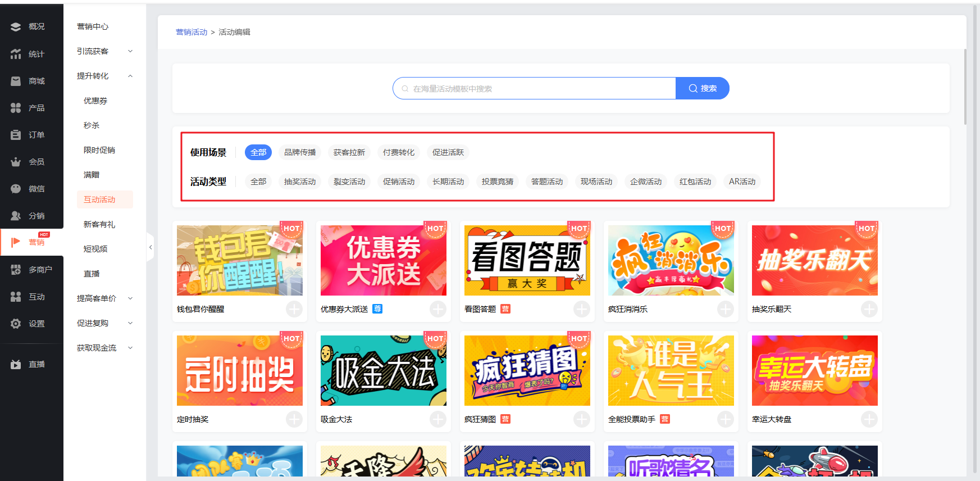Open the 订单 orders icon

click(16, 135)
